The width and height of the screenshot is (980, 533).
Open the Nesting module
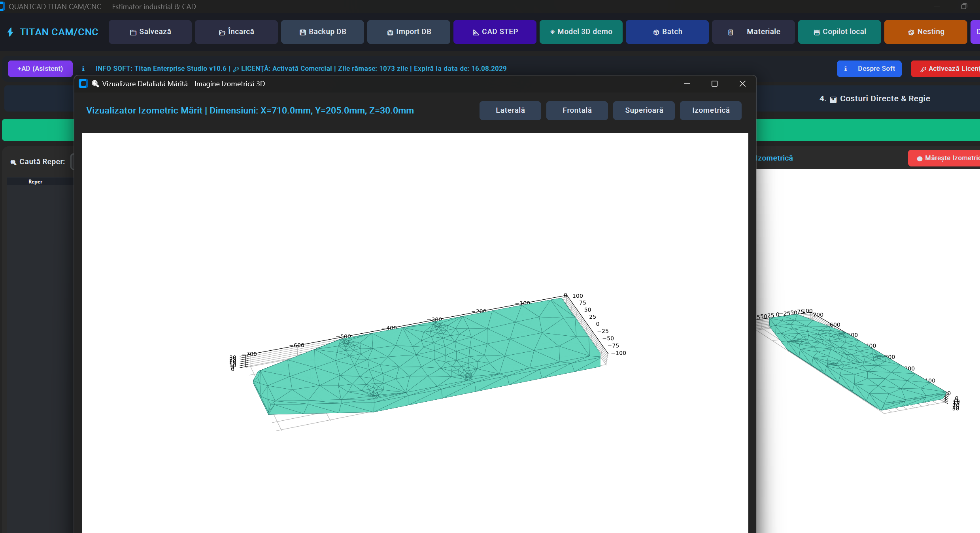point(926,32)
